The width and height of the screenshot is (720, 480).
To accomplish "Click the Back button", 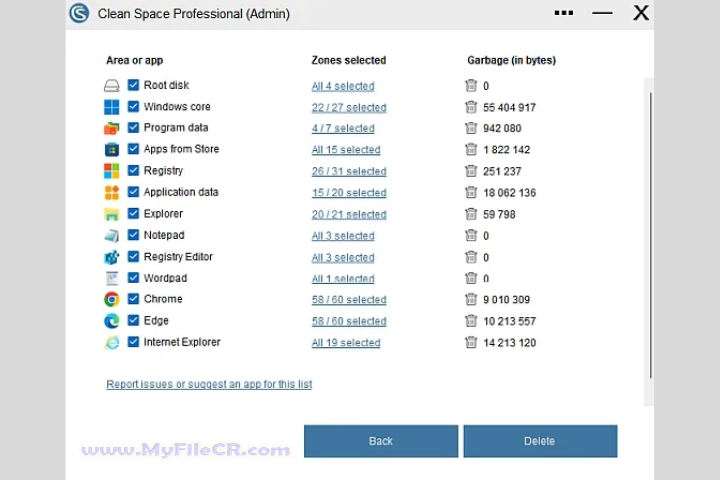I will point(381,441).
